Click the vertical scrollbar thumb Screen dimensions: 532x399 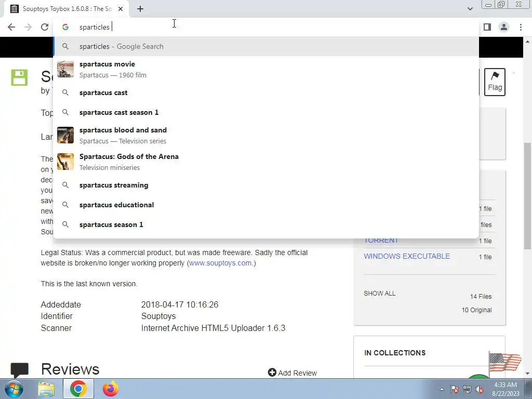(528, 196)
